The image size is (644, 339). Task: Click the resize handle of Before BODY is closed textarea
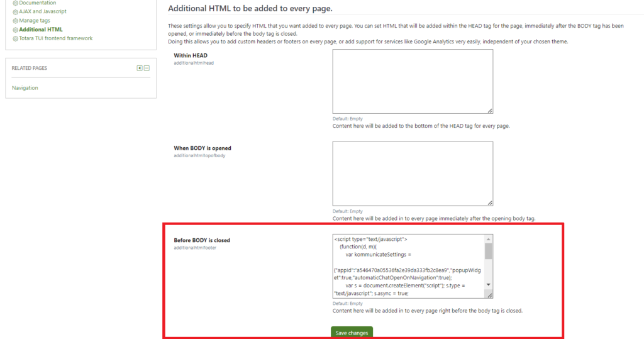pos(490,295)
